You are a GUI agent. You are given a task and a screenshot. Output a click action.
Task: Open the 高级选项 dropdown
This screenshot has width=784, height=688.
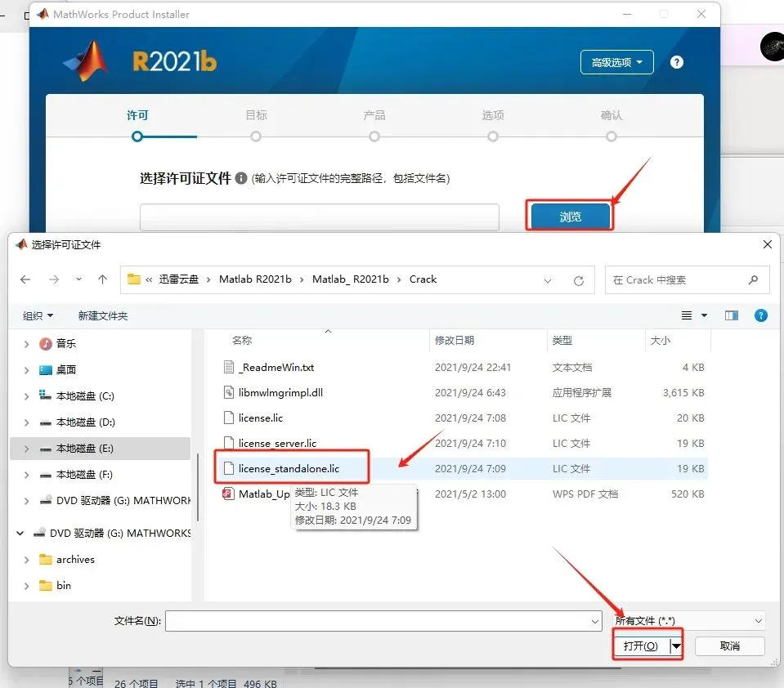616,62
